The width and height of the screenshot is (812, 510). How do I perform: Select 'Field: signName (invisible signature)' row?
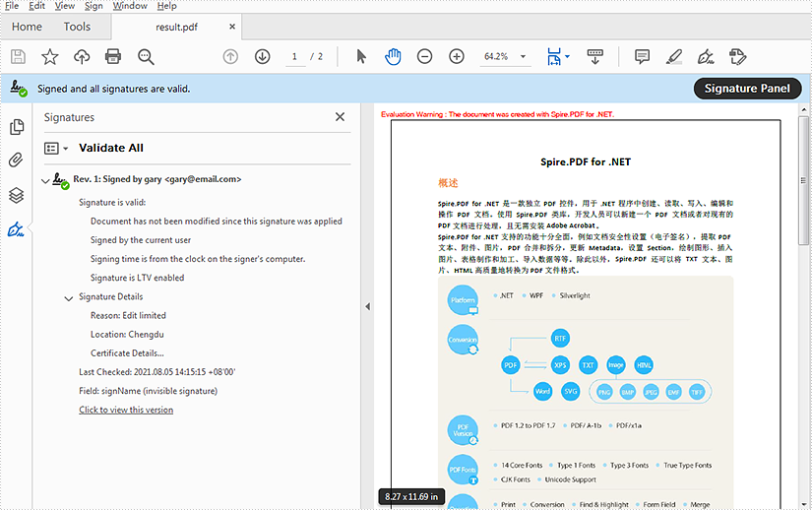point(148,391)
